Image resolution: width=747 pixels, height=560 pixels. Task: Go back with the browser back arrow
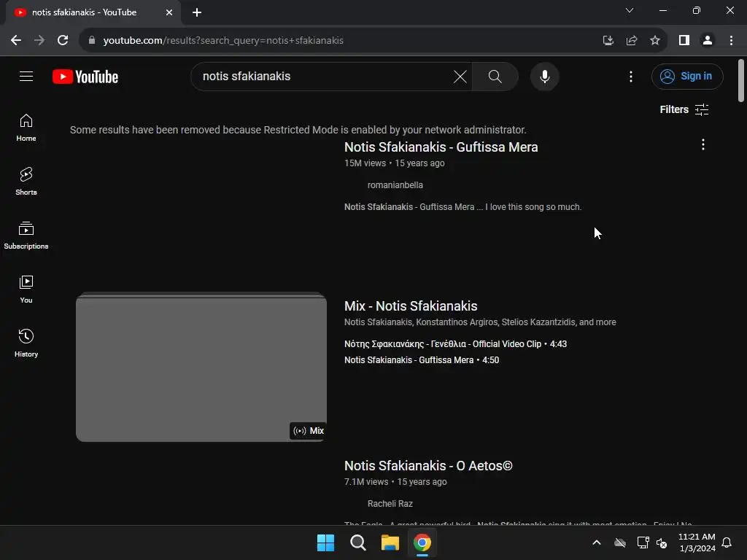(16, 41)
